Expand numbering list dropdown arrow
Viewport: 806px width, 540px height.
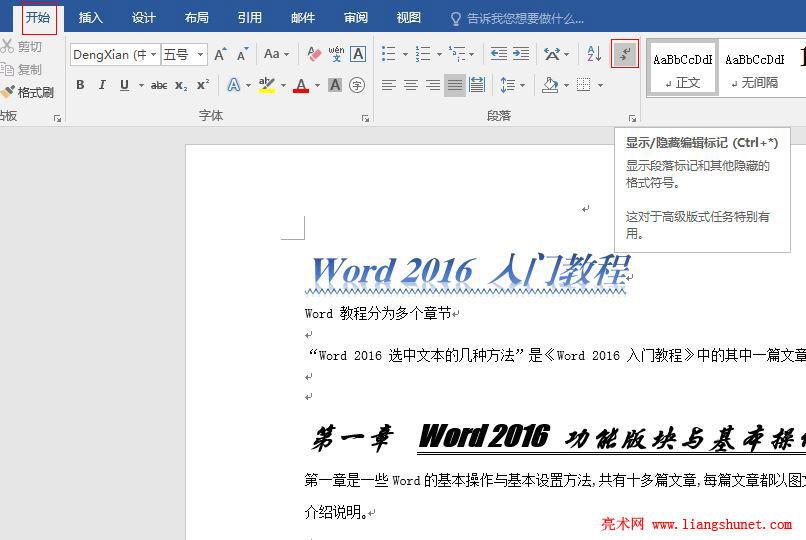(x=439, y=54)
